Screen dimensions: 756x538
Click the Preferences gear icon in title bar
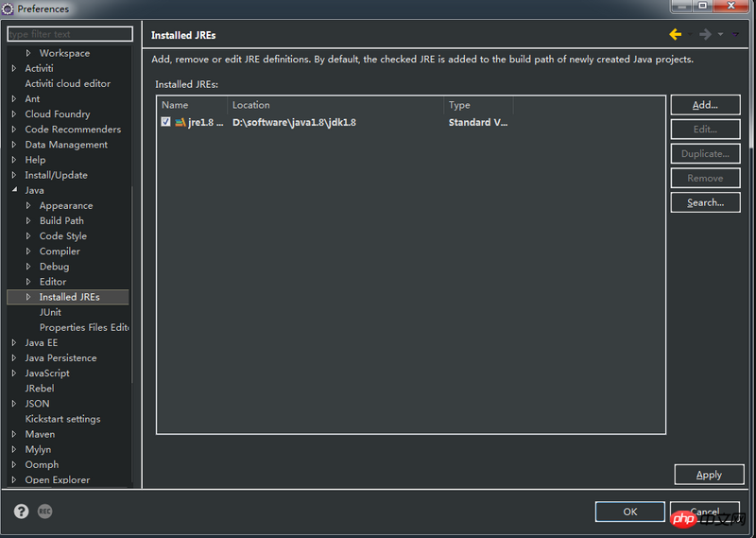8,9
